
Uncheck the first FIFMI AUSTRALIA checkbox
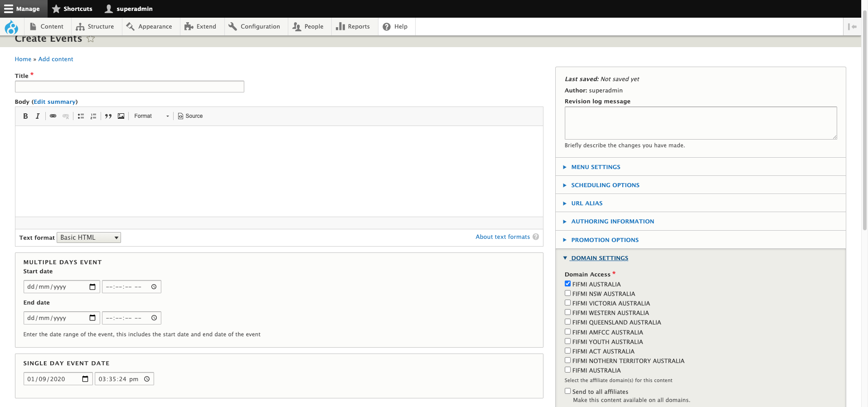click(x=567, y=284)
